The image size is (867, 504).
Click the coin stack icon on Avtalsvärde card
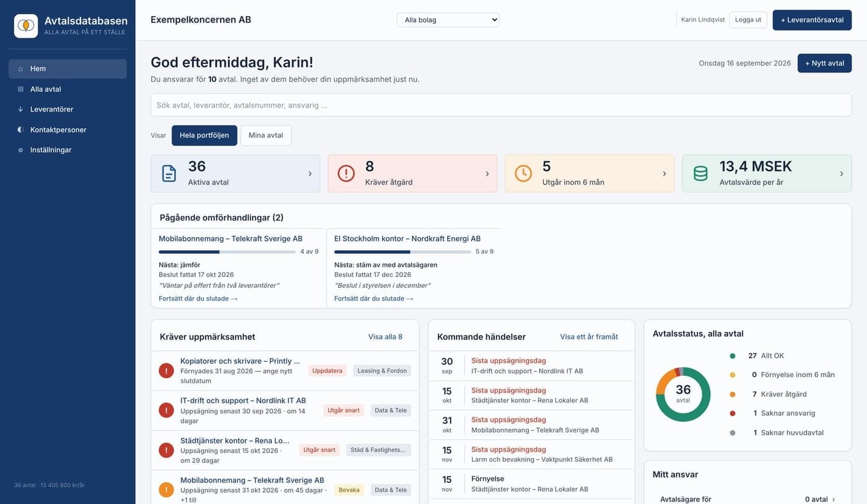coord(700,173)
